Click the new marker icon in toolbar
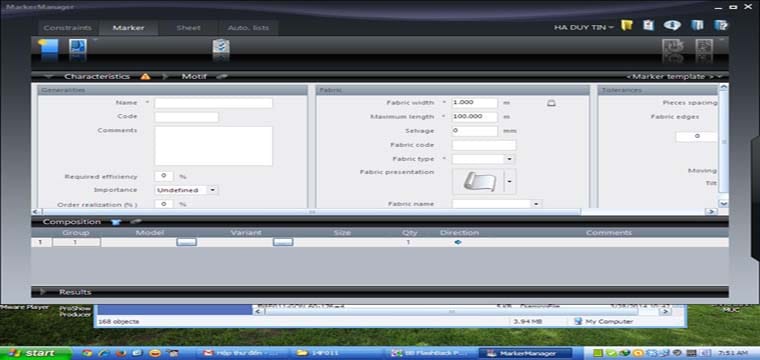The width and height of the screenshot is (760, 360). (48, 47)
